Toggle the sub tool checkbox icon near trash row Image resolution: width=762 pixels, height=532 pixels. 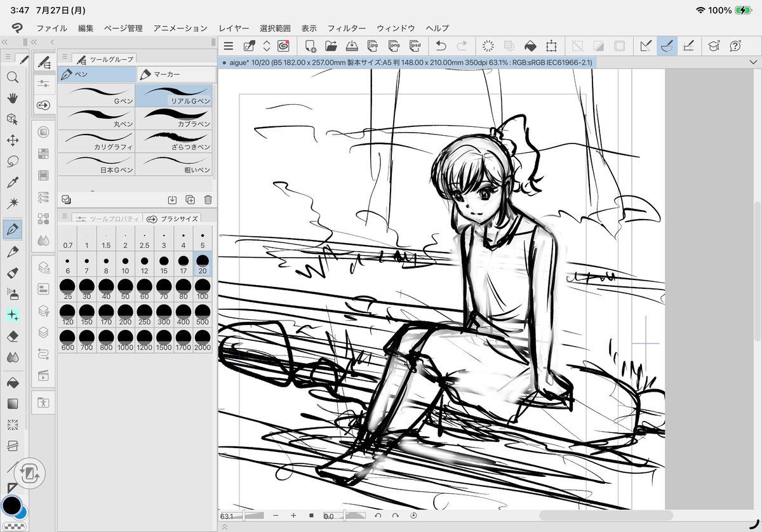pyautogui.click(x=66, y=199)
